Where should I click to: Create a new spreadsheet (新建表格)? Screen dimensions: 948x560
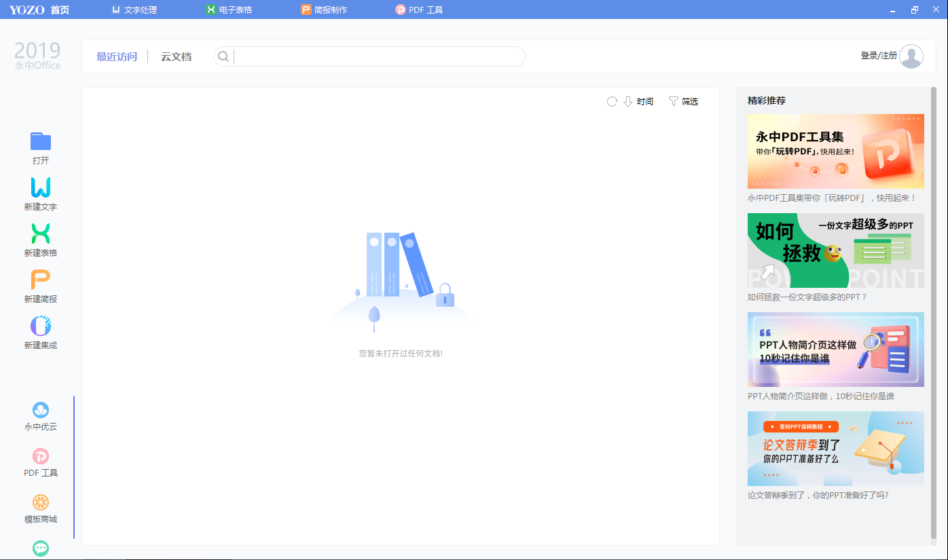41,234
